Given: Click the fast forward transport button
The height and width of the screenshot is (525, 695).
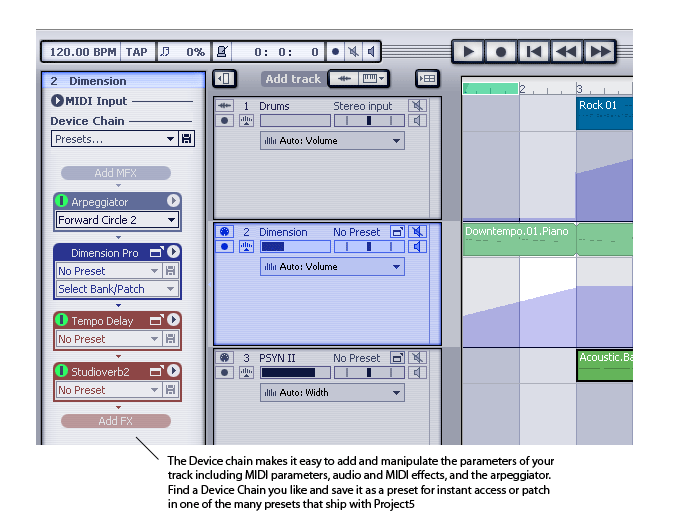Looking at the screenshot, I should tap(600, 52).
